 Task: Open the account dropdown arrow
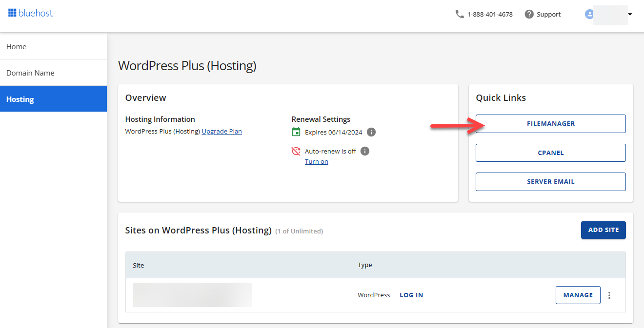[630, 14]
